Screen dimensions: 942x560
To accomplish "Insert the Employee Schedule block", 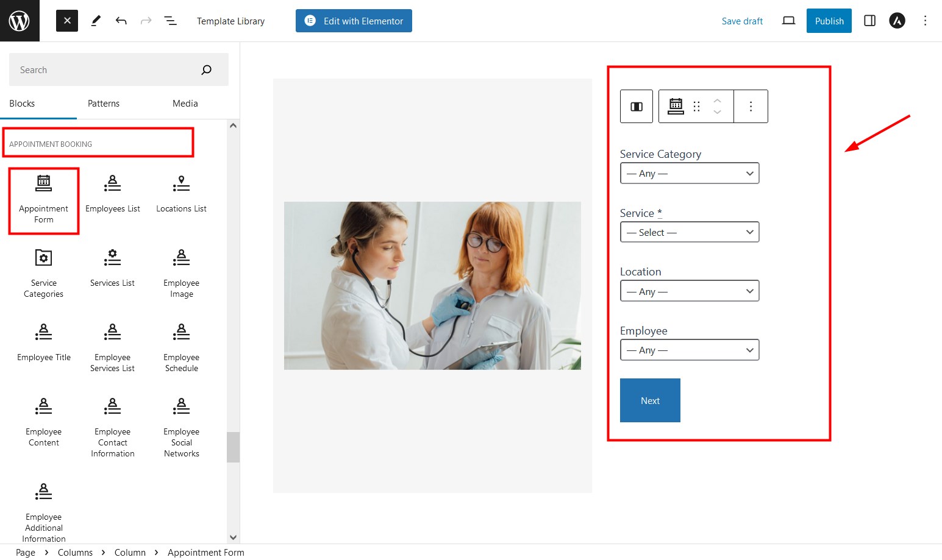I will pyautogui.click(x=182, y=349).
